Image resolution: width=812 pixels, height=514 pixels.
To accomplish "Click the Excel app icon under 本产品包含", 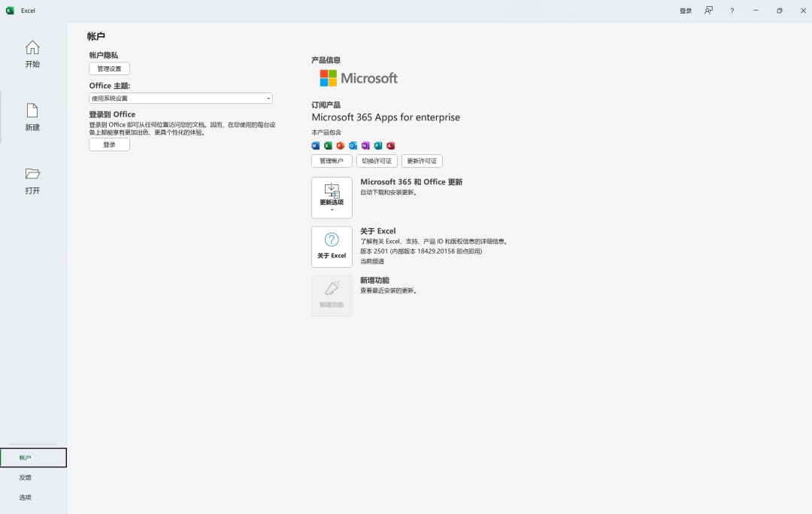I will click(328, 145).
